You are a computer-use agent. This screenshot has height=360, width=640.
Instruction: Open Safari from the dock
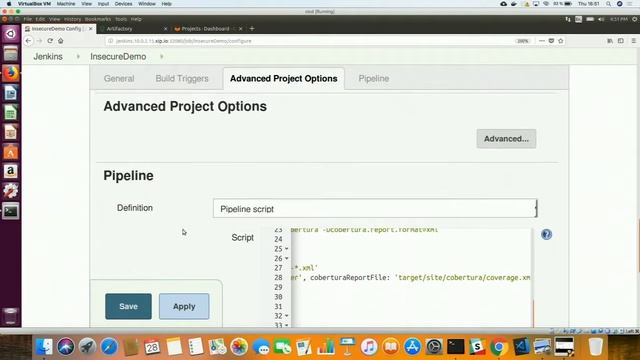point(109,347)
